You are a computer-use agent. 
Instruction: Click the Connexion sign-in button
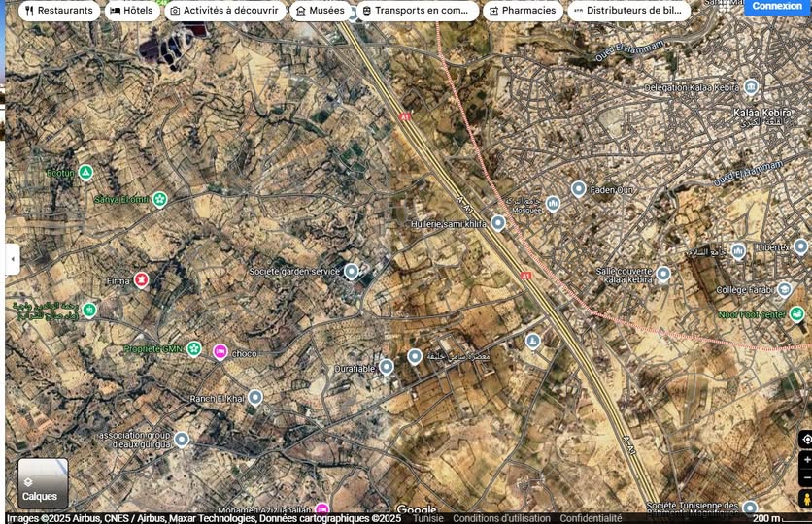(x=777, y=6)
